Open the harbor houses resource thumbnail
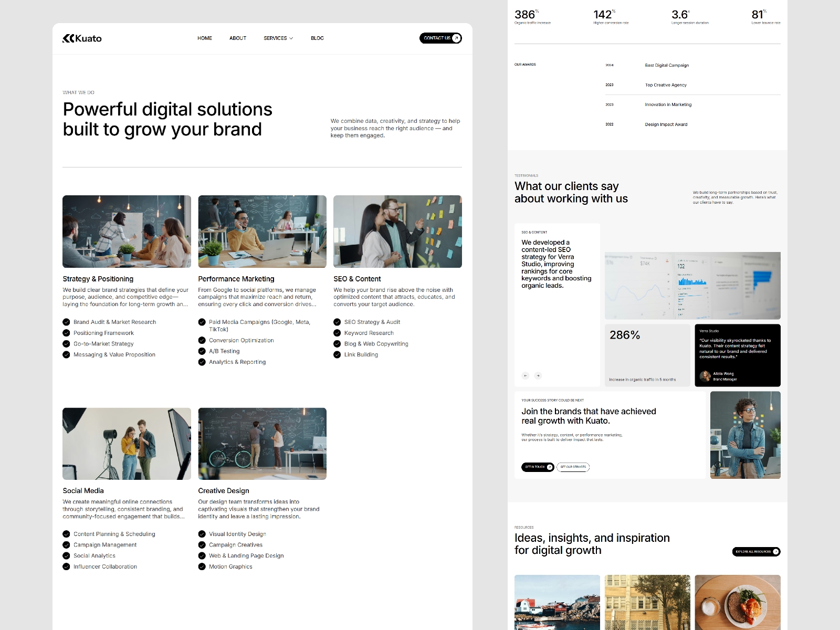The image size is (840, 630). (557, 602)
